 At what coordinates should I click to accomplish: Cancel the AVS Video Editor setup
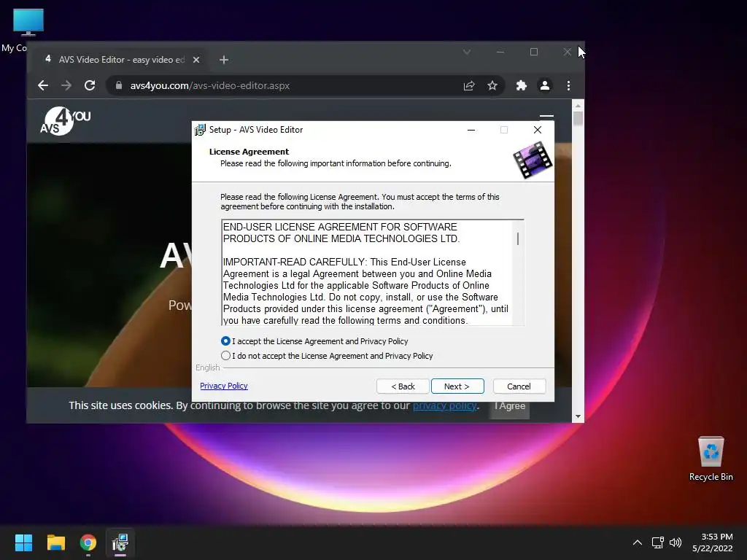point(519,386)
